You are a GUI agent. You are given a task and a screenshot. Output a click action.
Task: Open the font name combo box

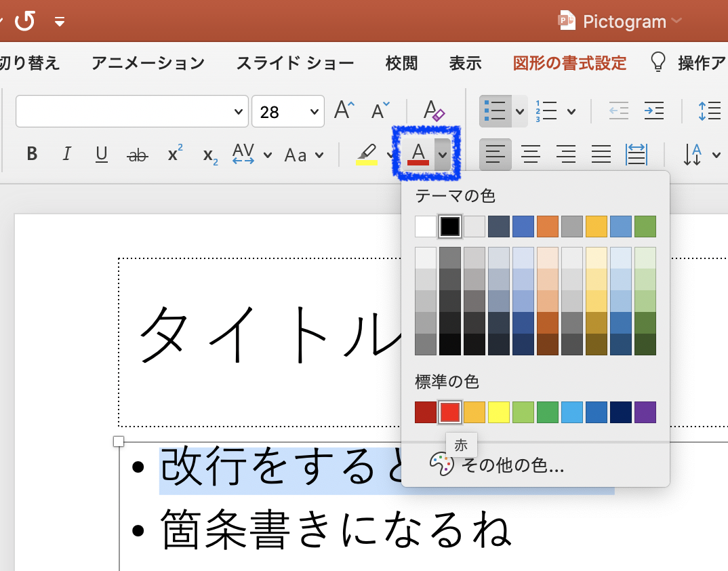[x=132, y=111]
